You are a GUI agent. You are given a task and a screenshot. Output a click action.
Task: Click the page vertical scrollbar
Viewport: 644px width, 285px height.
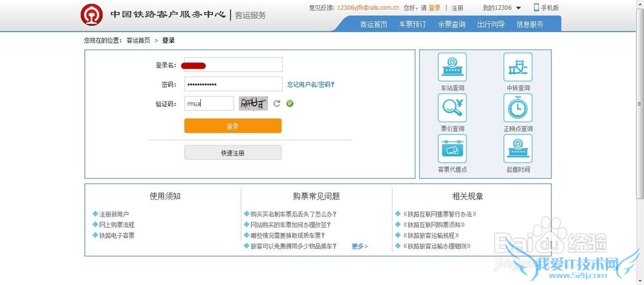click(x=640, y=102)
